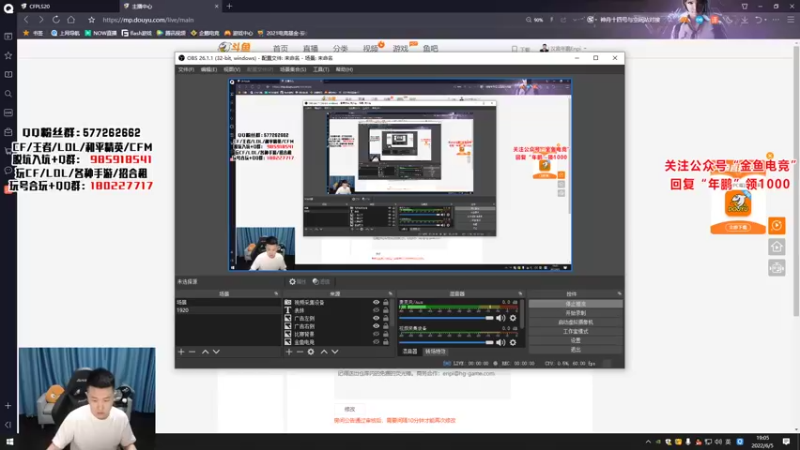Click 滤镜 filters button above Scenes panel
Image resolution: width=800 pixels, height=450 pixels.
(321, 282)
